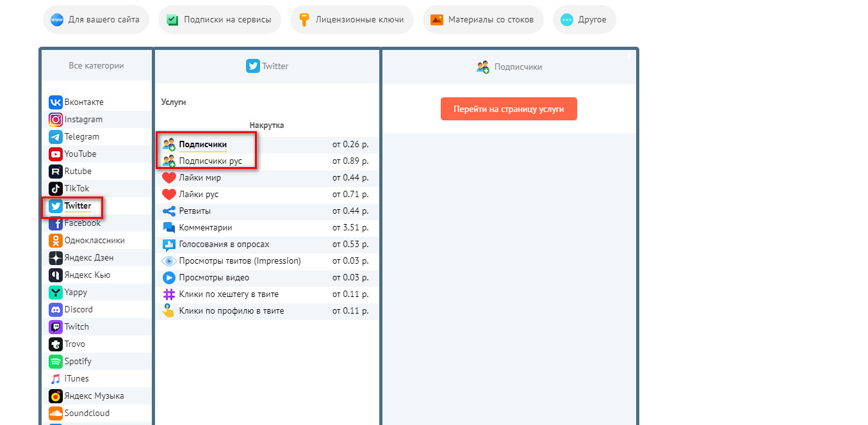868x425 pixels.
Task: Click the Одноклассники orange icon
Action: pyautogui.click(x=56, y=241)
